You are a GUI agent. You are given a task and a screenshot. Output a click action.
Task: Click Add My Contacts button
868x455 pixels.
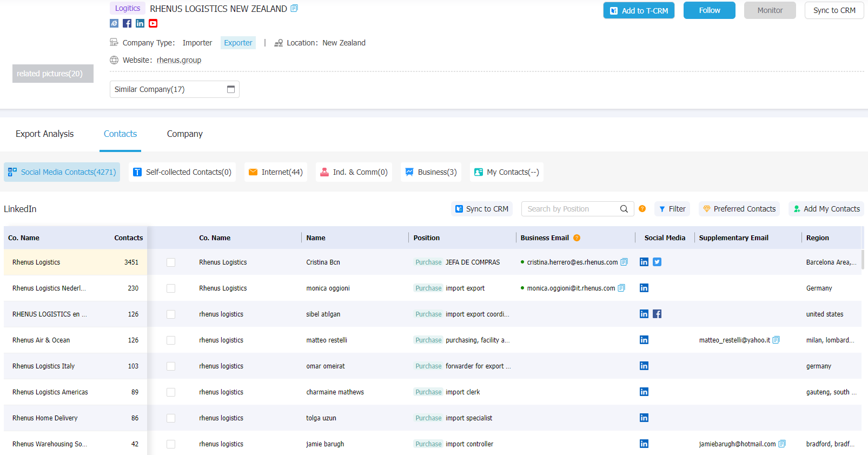tap(826, 209)
